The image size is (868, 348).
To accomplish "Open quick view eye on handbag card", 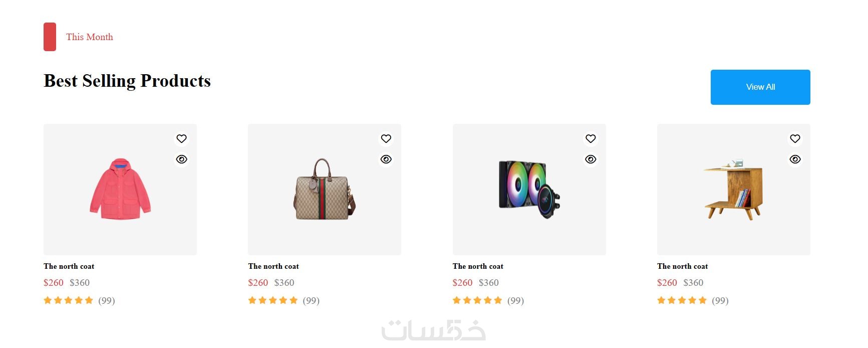I will (386, 159).
